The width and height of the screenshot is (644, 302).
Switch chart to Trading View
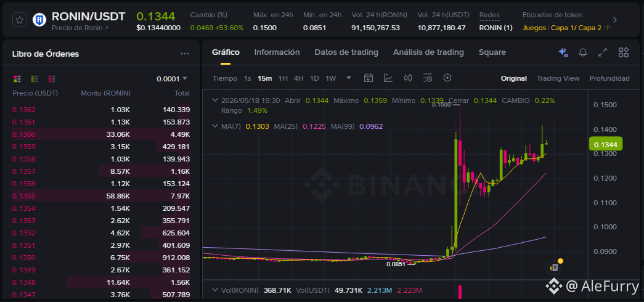click(x=558, y=78)
